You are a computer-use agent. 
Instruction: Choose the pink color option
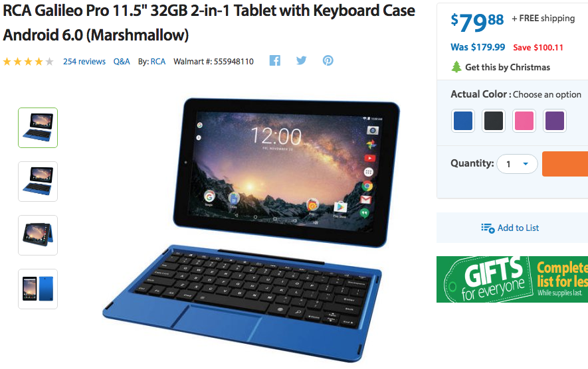tap(524, 121)
